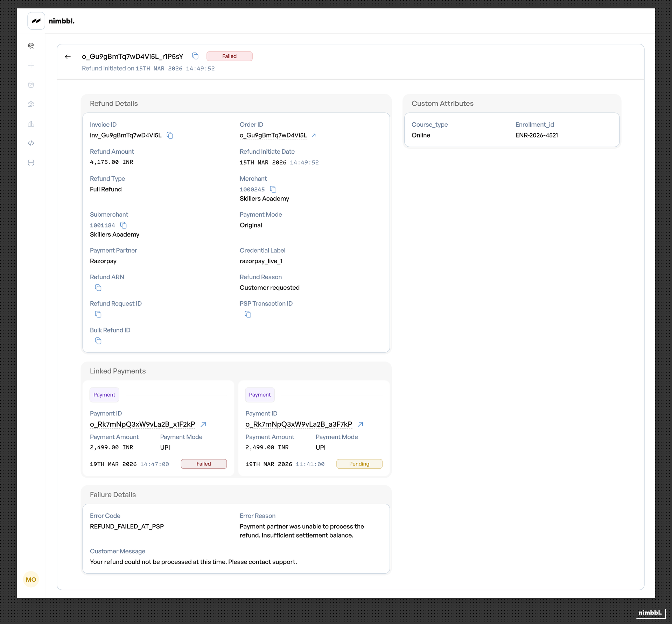Open payment ending a3F7kP external arrow
The width and height of the screenshot is (672, 624).
point(360,425)
